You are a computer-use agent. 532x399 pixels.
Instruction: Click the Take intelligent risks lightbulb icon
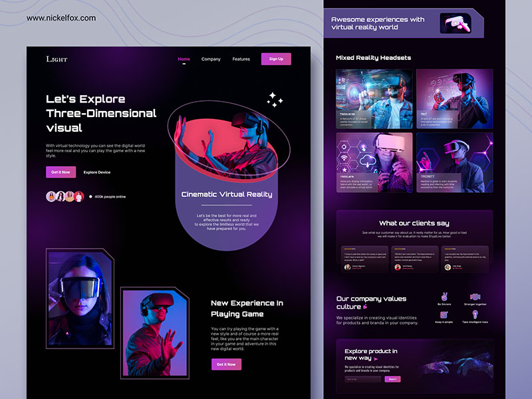click(475, 314)
